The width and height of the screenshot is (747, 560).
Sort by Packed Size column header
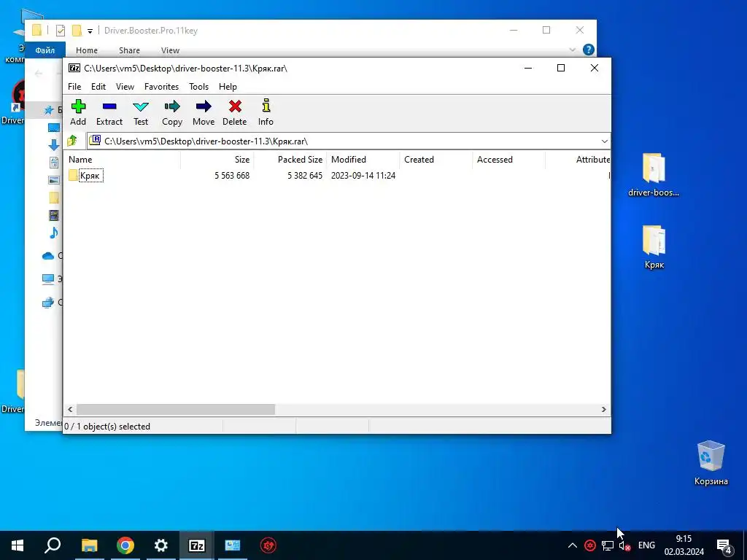(x=290, y=160)
